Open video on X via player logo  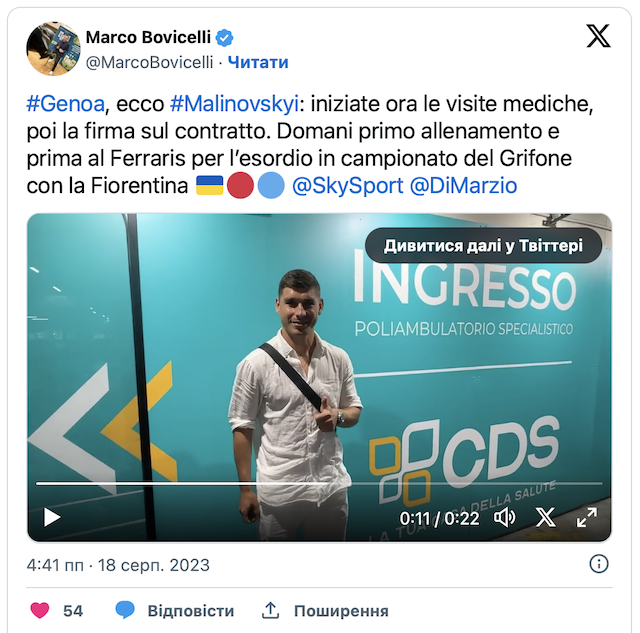point(546,518)
